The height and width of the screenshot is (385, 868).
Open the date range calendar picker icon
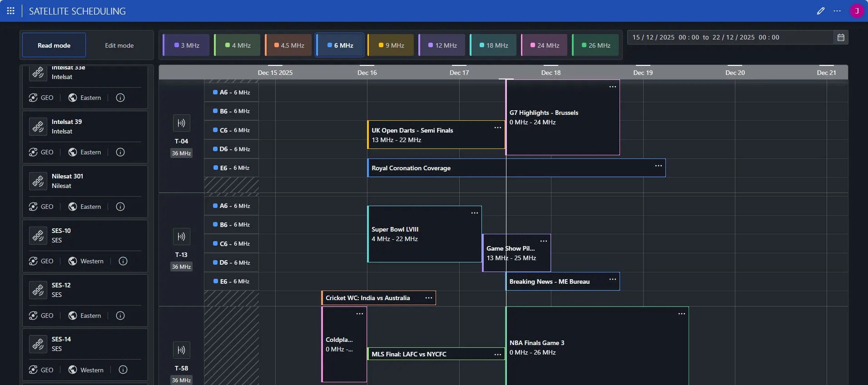point(841,37)
